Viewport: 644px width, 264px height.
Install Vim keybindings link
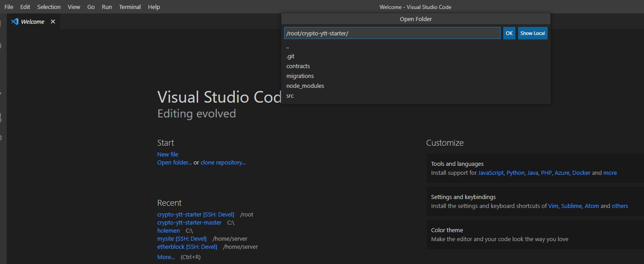tap(553, 206)
